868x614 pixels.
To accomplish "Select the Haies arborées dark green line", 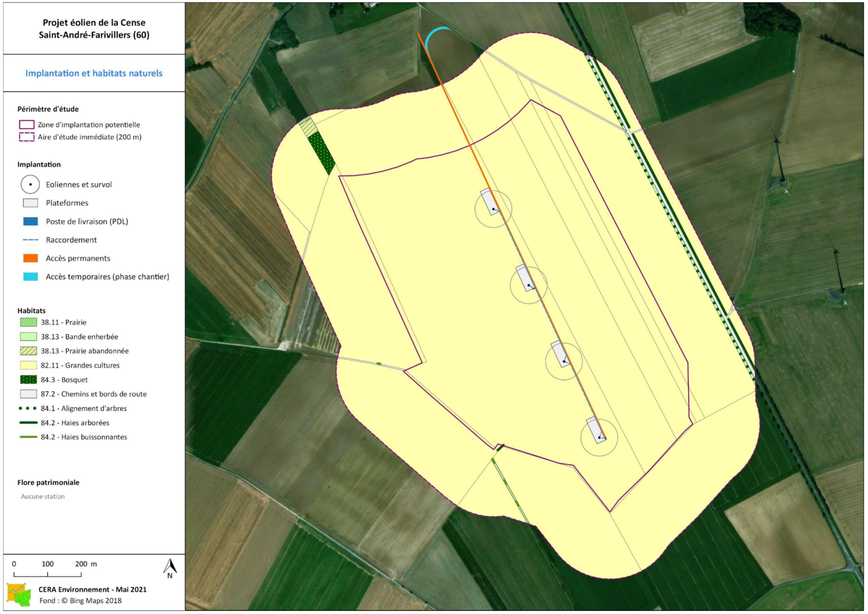I will pos(28,422).
